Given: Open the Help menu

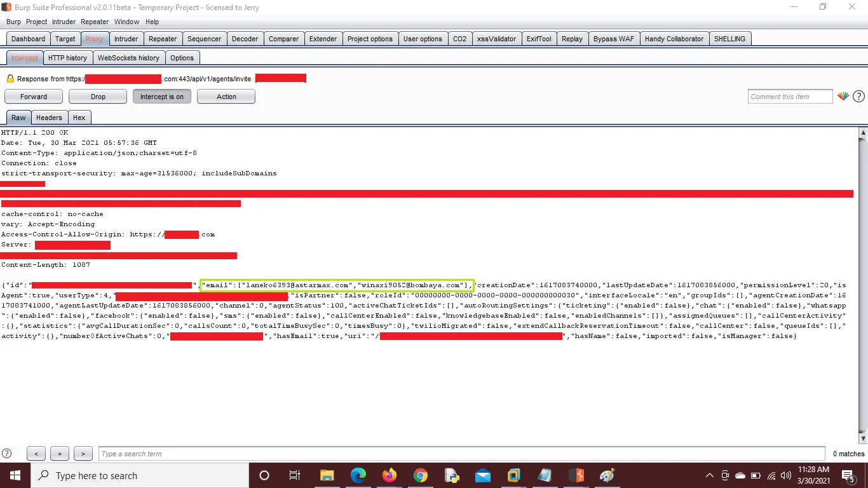Looking at the screenshot, I should 152,22.
